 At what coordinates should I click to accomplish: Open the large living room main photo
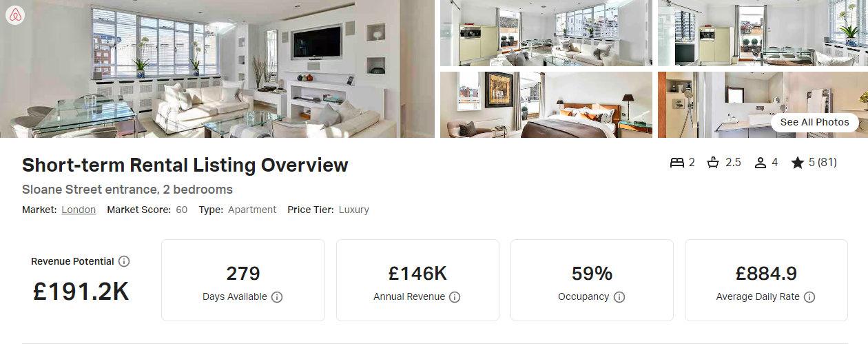(217, 69)
